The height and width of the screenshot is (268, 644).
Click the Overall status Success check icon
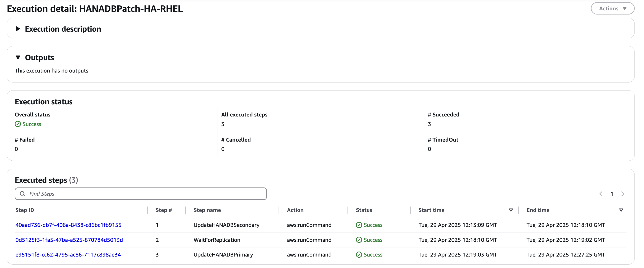(18, 124)
